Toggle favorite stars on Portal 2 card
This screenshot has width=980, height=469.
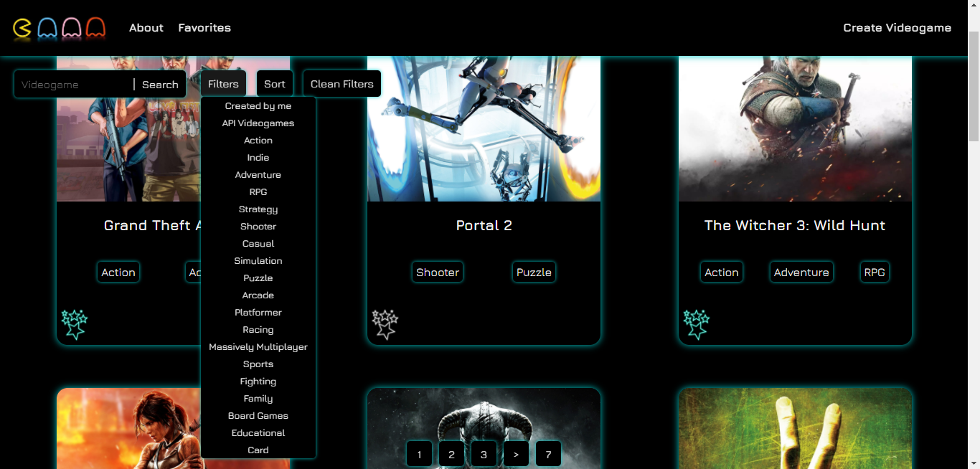[x=385, y=324]
